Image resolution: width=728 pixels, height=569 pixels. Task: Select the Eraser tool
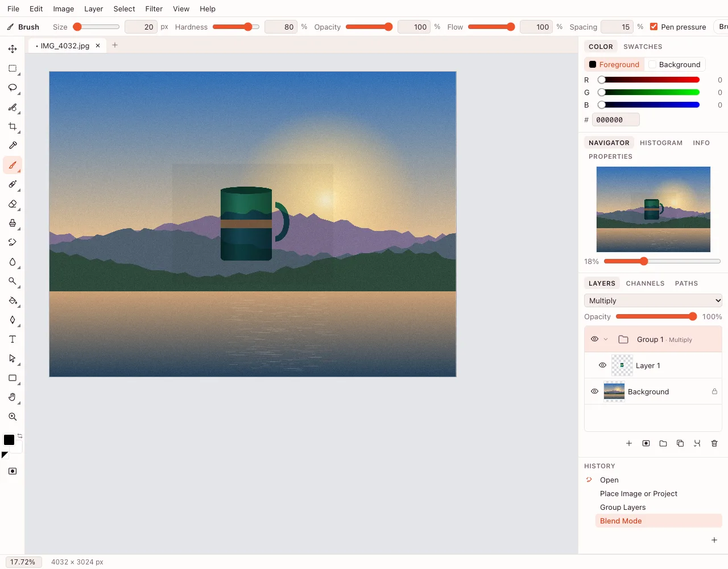click(13, 204)
